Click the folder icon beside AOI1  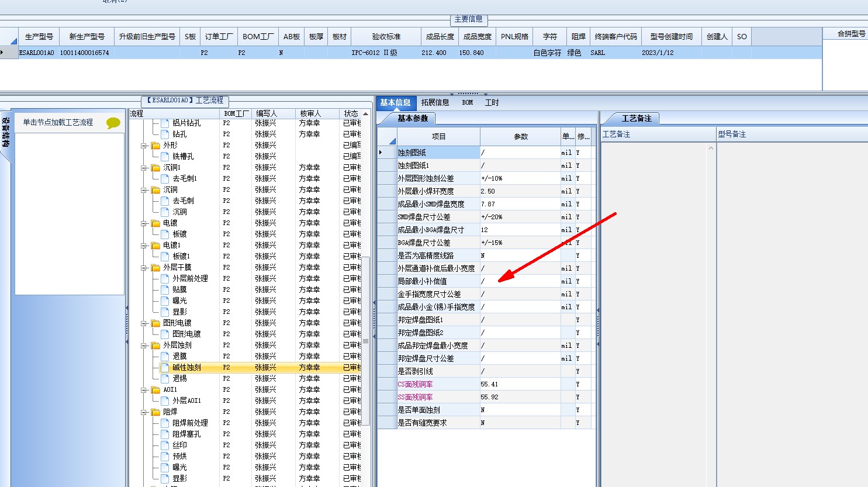pyautogui.click(x=155, y=390)
